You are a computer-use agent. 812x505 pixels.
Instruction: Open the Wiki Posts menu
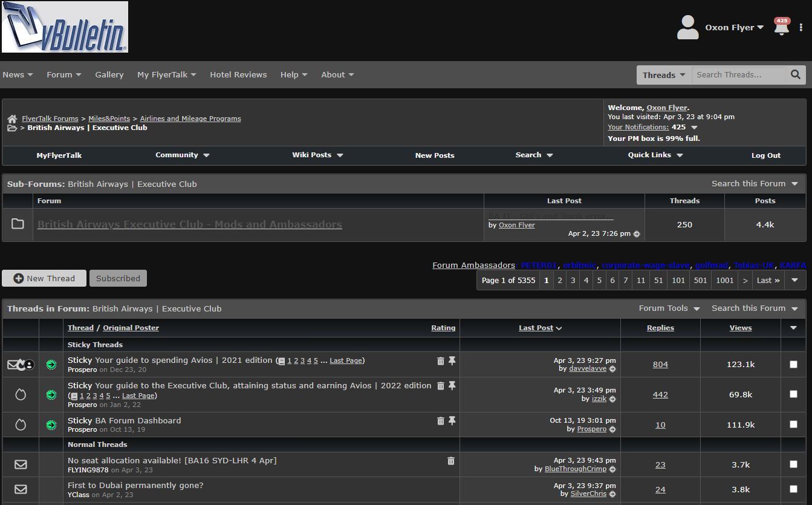(317, 155)
